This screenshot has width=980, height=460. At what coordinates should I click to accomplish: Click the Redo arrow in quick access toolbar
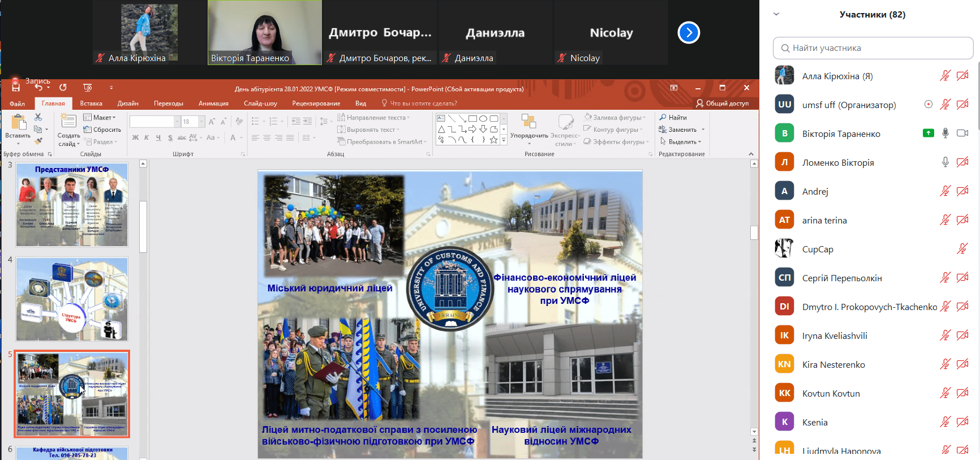coord(63,88)
